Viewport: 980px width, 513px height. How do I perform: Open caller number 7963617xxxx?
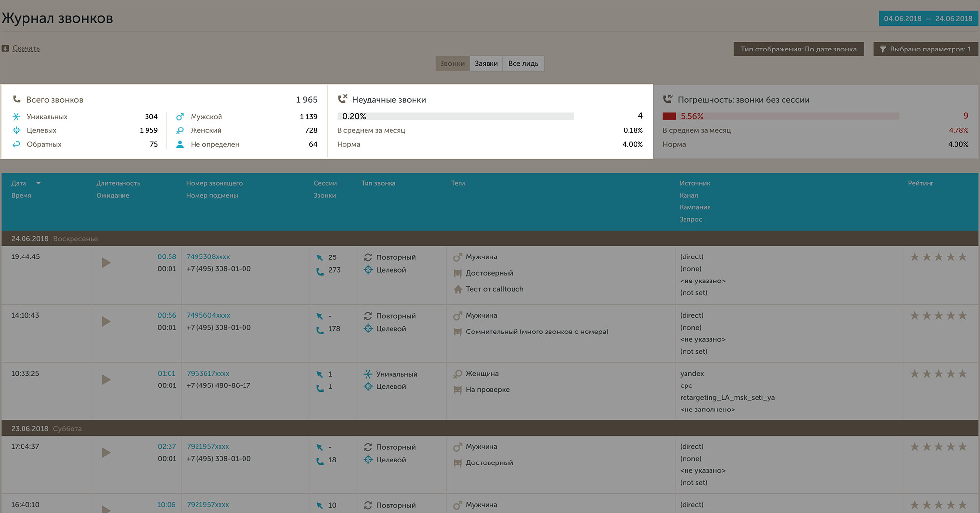pos(208,373)
